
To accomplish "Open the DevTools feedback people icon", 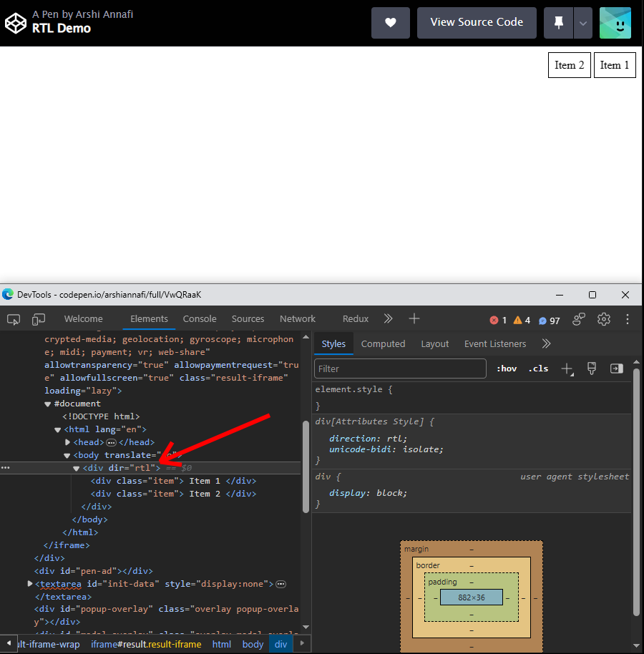I will [579, 320].
